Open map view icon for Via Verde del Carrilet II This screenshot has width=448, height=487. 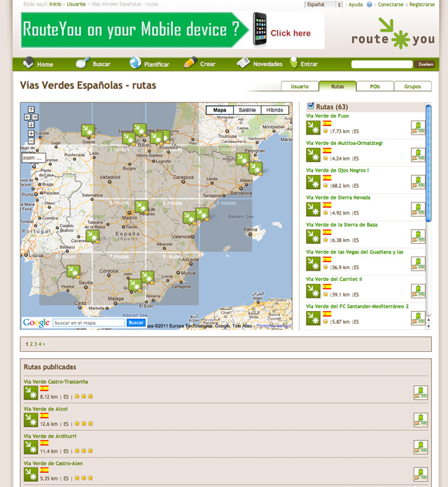coord(418,291)
